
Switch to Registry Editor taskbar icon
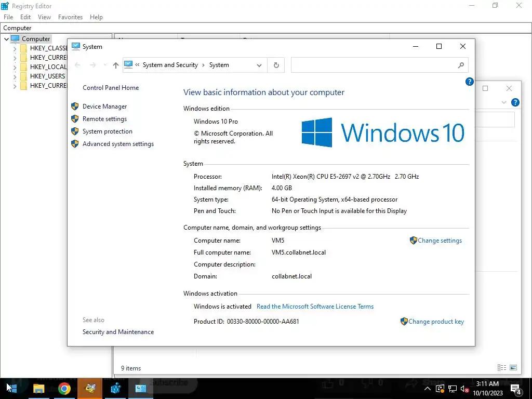(115, 388)
